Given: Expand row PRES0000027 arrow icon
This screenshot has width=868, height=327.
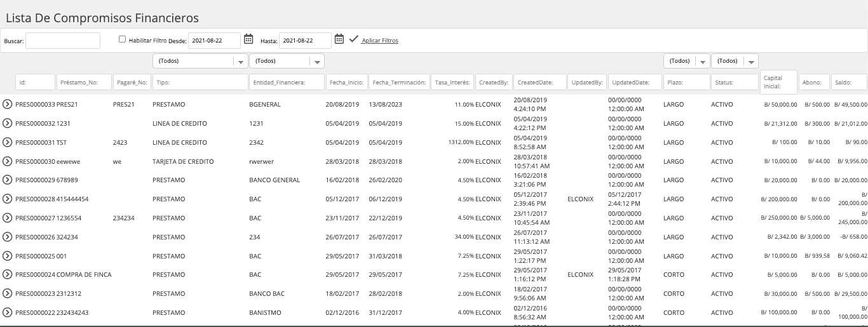Looking at the screenshot, I should (8, 218).
